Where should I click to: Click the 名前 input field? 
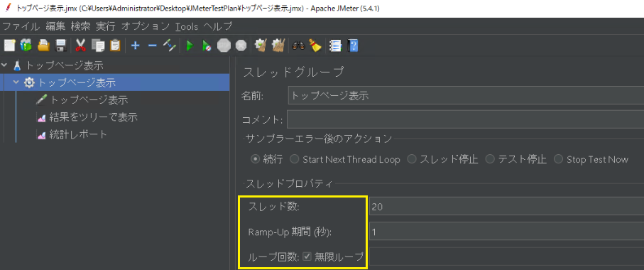(x=466, y=96)
